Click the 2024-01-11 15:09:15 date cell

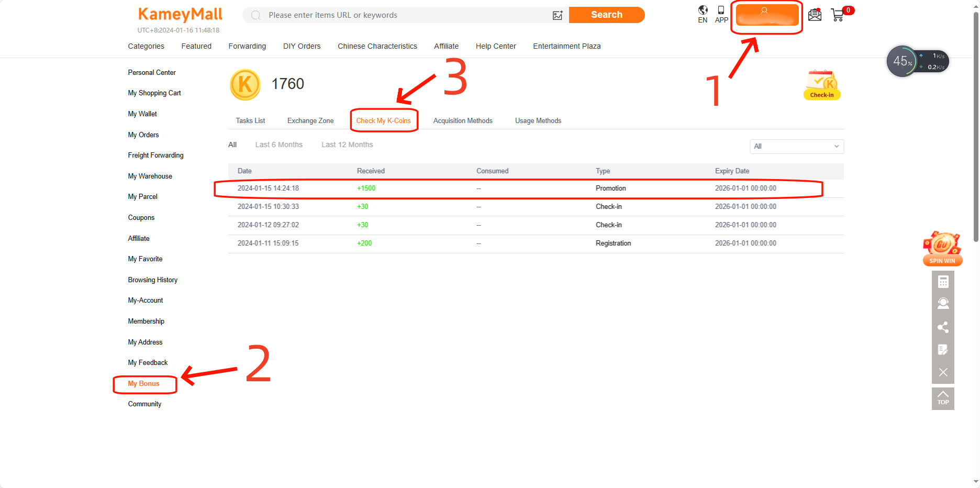click(x=268, y=243)
